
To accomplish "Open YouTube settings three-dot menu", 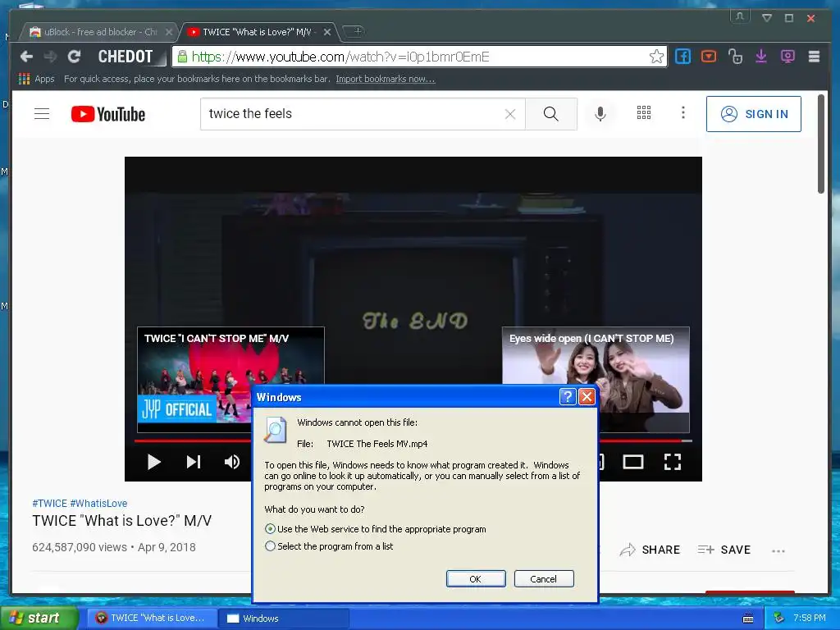I will click(682, 112).
